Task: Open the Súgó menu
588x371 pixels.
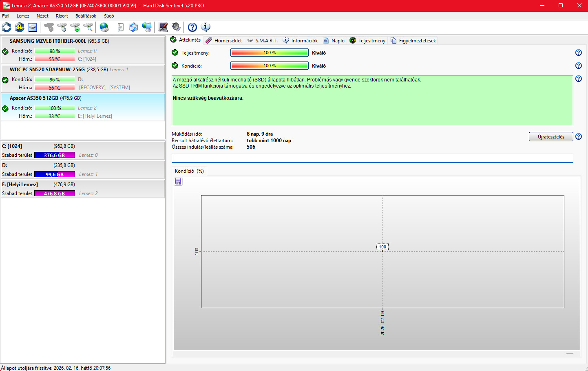Action: [109, 16]
